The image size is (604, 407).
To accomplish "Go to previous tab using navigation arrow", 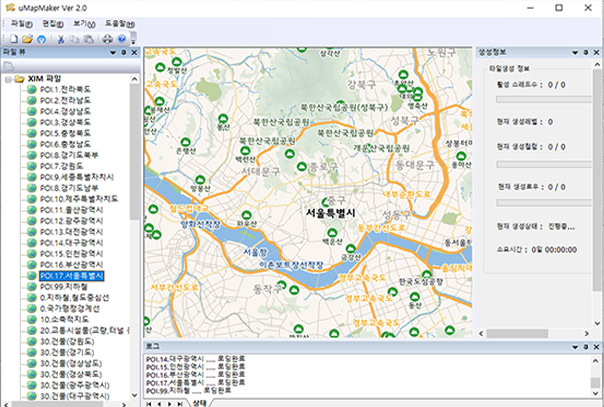I will coord(159,404).
